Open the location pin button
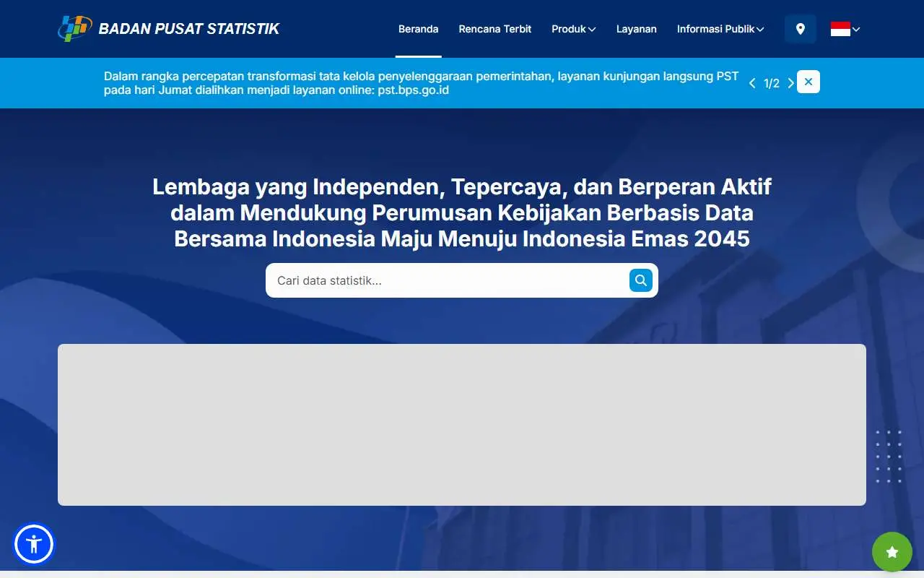 point(800,29)
